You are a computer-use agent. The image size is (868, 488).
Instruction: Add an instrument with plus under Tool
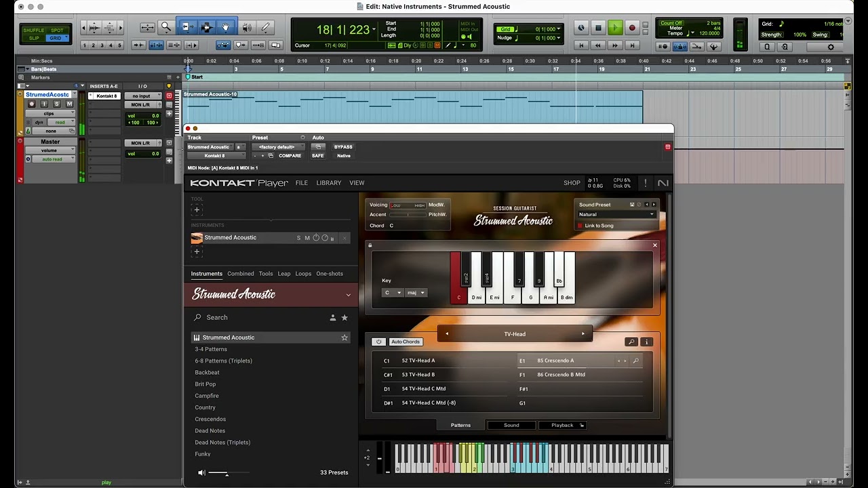click(197, 210)
